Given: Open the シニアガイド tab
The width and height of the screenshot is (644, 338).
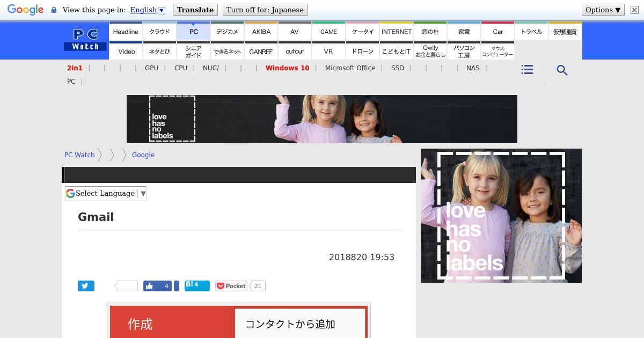Looking at the screenshot, I should 194,52.
